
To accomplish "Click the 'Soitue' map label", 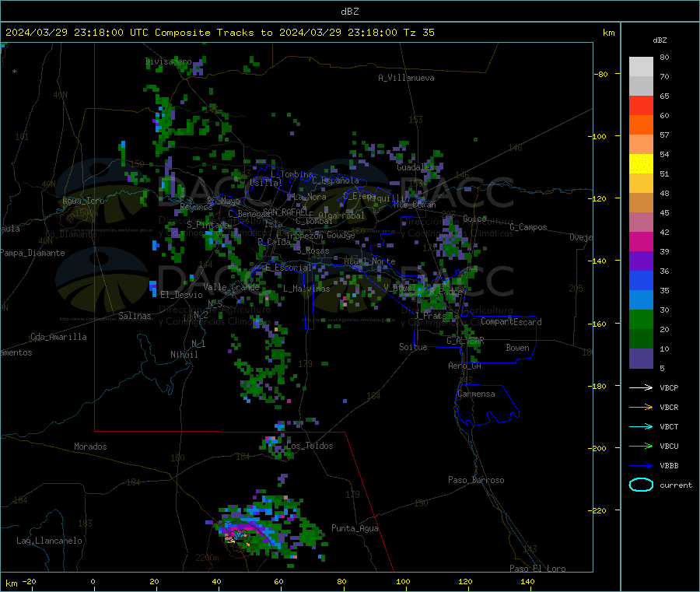I will click(x=413, y=347).
